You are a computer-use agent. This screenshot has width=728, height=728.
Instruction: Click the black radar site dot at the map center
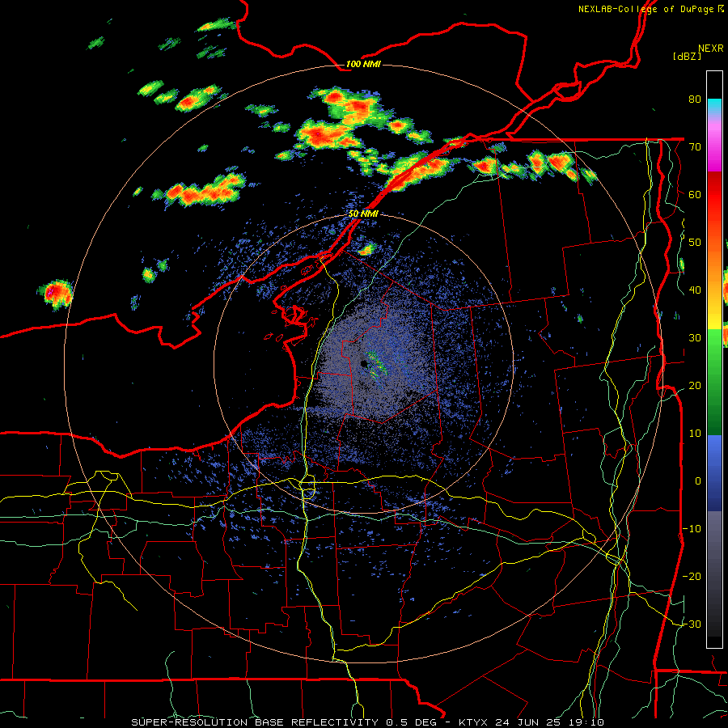click(364, 363)
